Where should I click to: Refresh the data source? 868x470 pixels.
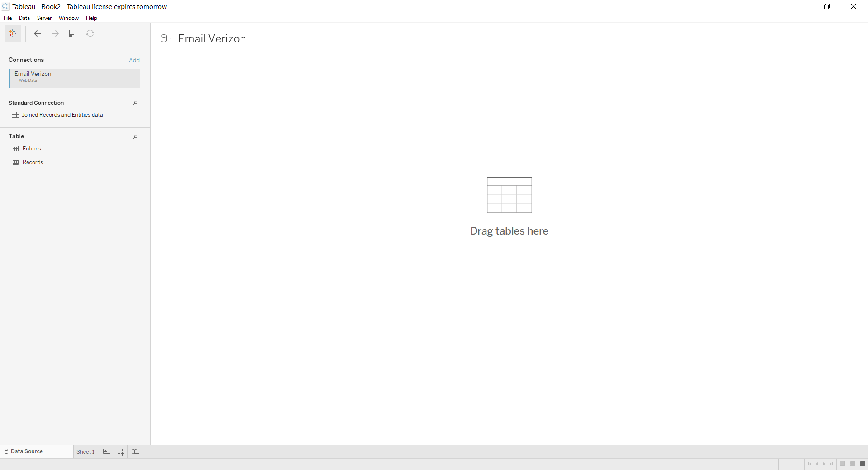pos(90,33)
